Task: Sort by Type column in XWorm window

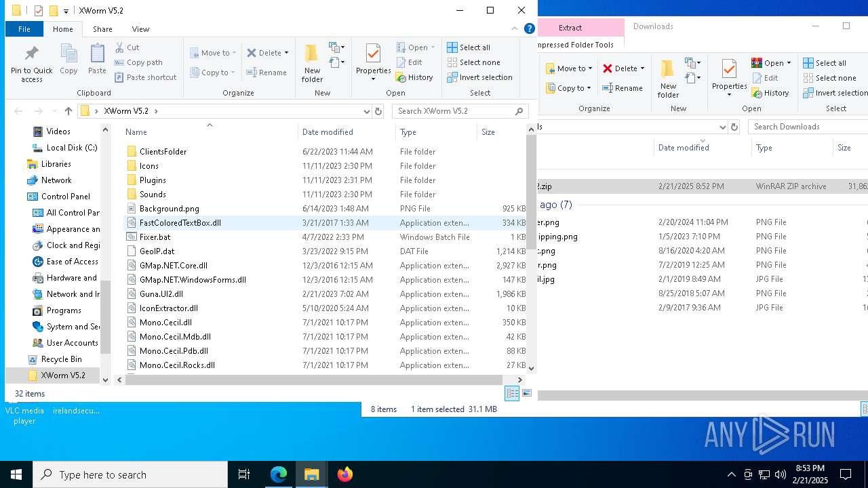Action: pyautogui.click(x=436, y=132)
